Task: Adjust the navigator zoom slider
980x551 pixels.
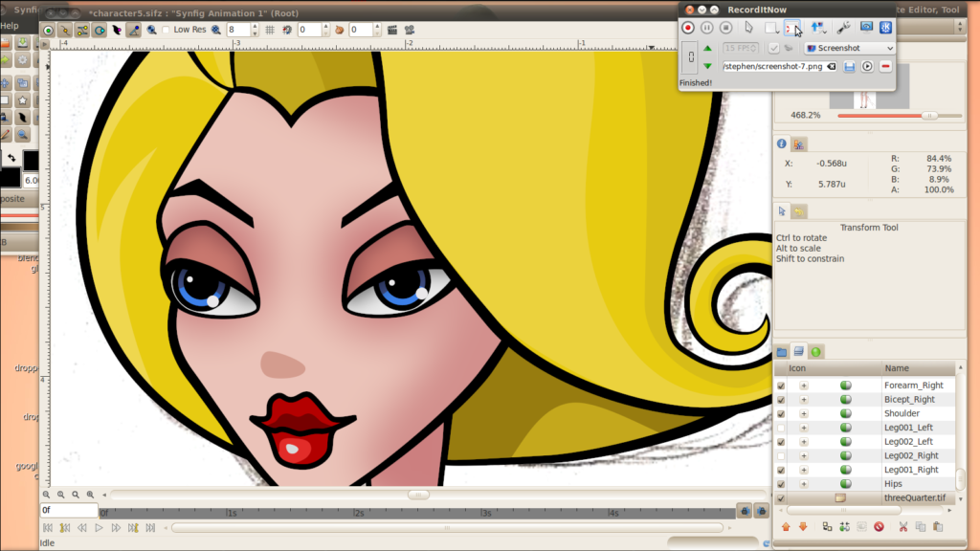Action: (x=929, y=116)
